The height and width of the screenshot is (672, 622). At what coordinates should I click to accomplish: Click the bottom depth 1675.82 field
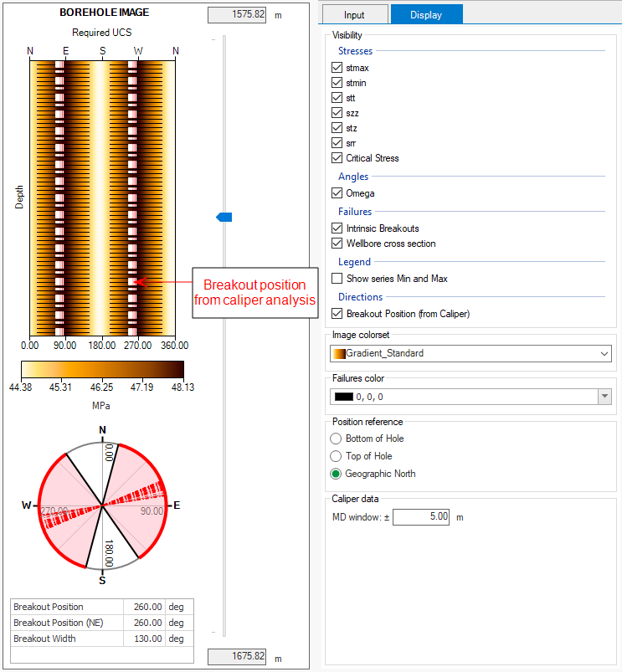point(237,658)
